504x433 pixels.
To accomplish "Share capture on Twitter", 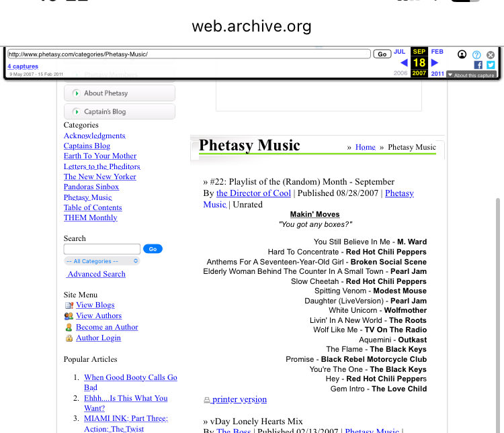I will [491, 65].
